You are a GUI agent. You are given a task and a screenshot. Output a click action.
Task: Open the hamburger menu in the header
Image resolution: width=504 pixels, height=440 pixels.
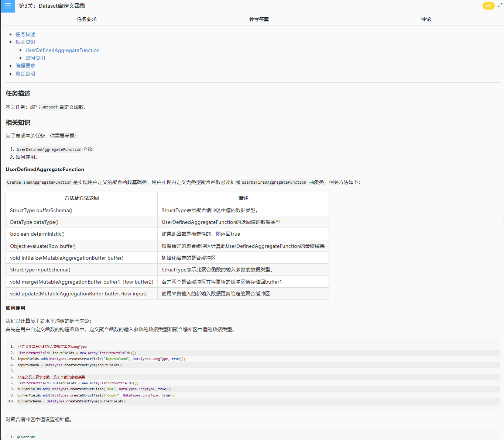pyautogui.click(x=7, y=6)
